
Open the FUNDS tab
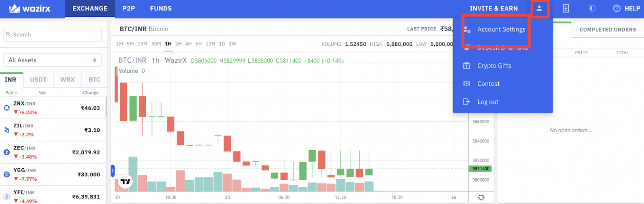pos(161,8)
